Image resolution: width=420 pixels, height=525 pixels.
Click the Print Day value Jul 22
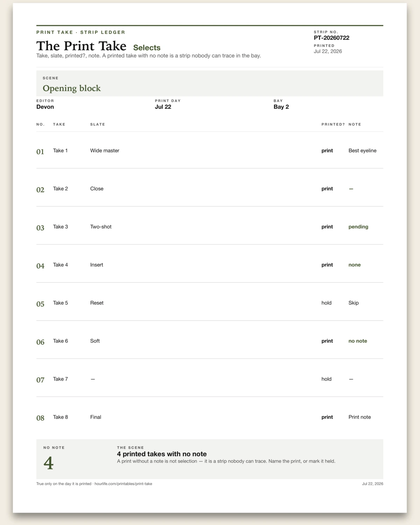[x=163, y=107]
